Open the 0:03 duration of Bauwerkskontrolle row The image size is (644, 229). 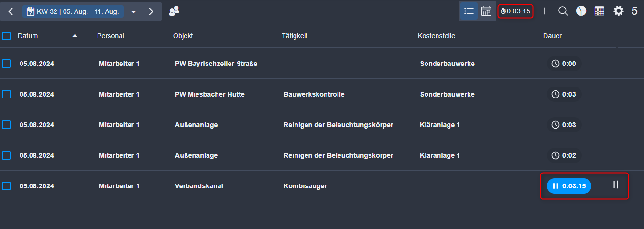pyautogui.click(x=564, y=94)
